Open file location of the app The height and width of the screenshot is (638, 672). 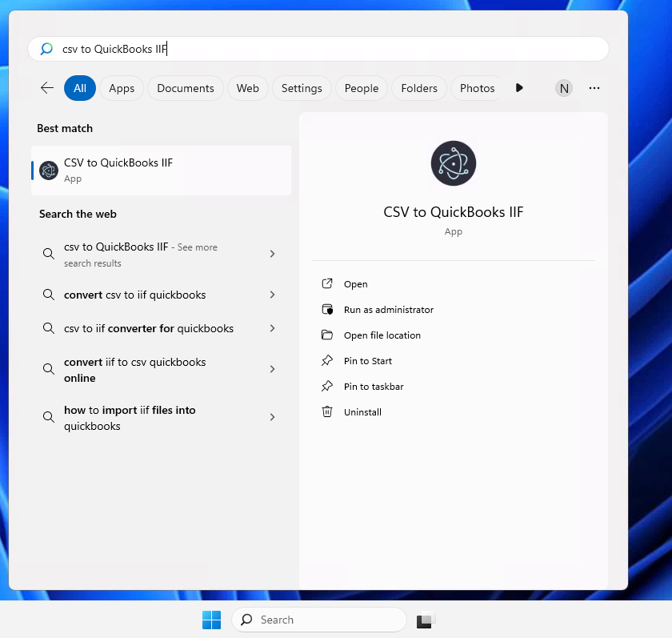(x=382, y=335)
